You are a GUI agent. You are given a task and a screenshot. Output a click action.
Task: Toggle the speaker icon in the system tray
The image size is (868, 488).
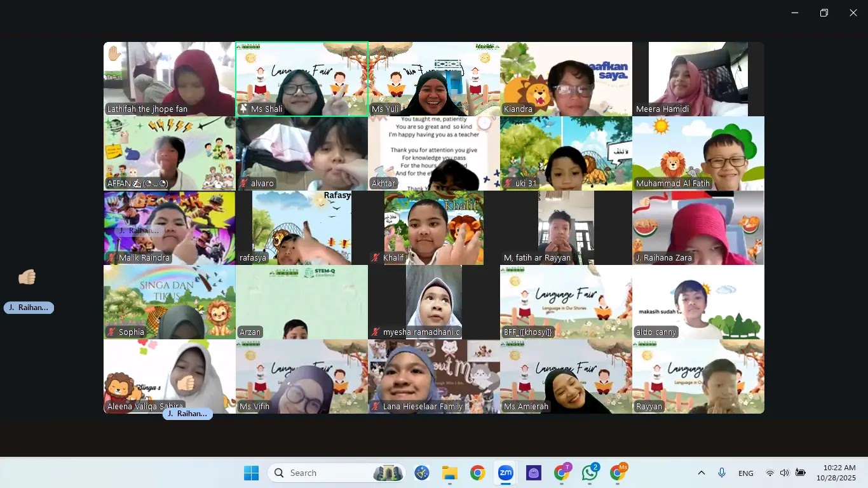(783, 473)
